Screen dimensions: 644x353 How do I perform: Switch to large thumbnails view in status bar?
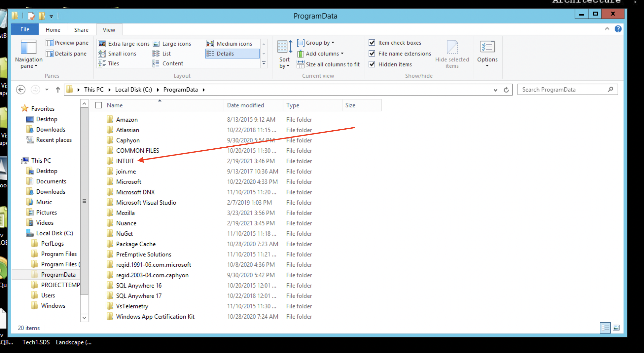pyautogui.click(x=616, y=328)
